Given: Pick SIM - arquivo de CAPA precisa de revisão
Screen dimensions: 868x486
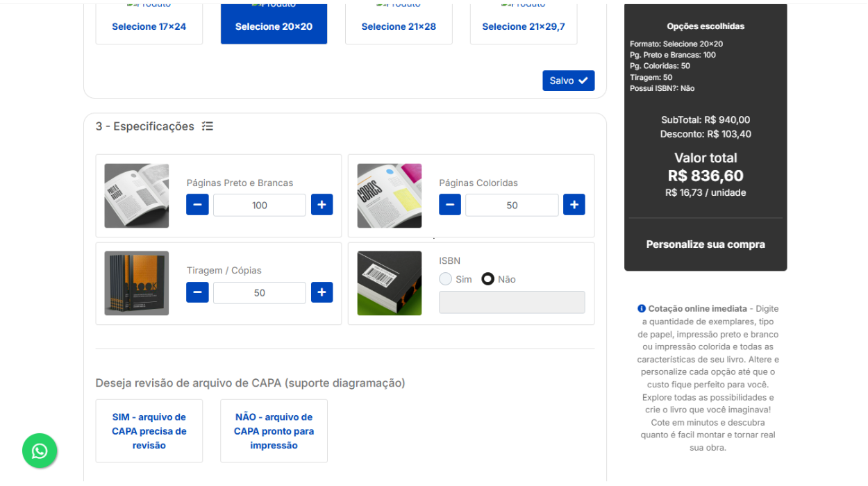Looking at the screenshot, I should point(149,431).
